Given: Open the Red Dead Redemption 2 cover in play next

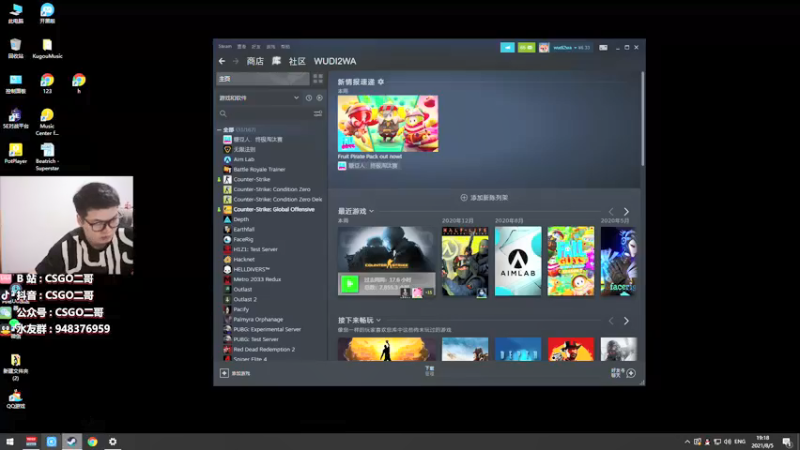Looking at the screenshot, I should point(571,349).
